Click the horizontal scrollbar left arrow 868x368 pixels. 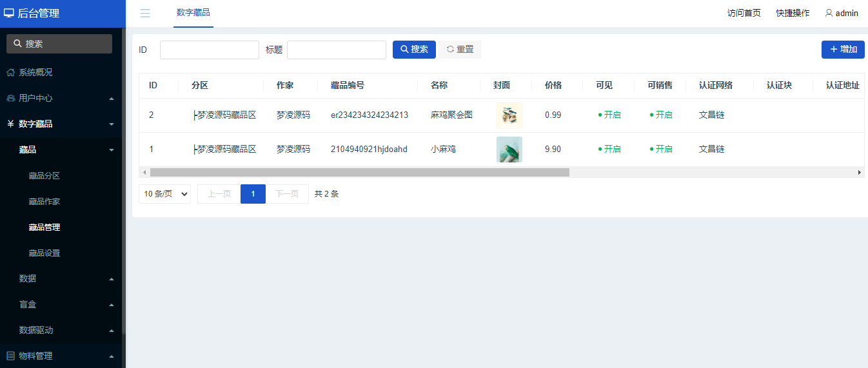[x=144, y=172]
